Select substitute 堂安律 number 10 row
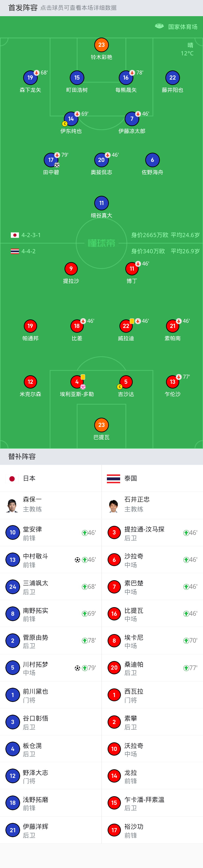 [x=51, y=533]
